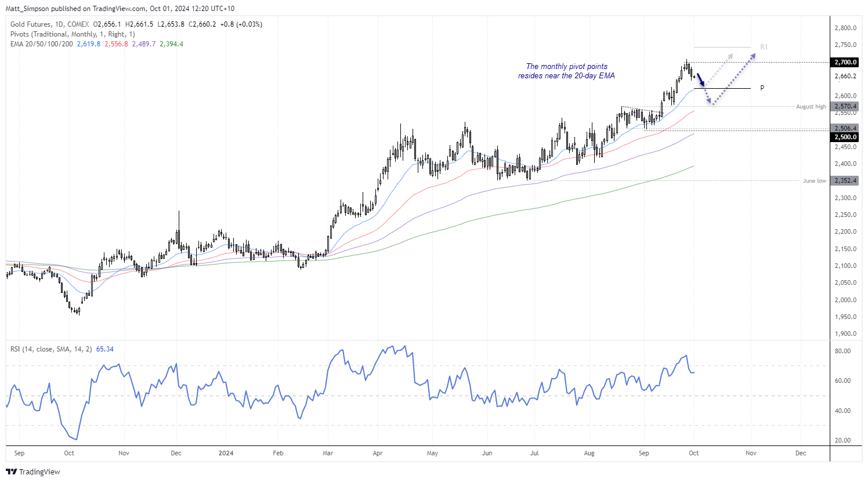The height and width of the screenshot is (482, 868).
Task: Click the close price C2,660.2
Action: click(202, 24)
